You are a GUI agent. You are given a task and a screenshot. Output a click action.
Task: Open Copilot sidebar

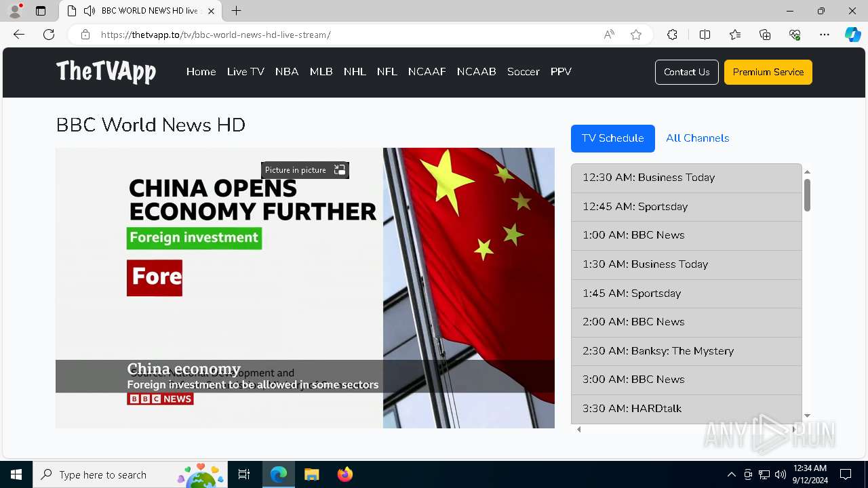pos(852,35)
